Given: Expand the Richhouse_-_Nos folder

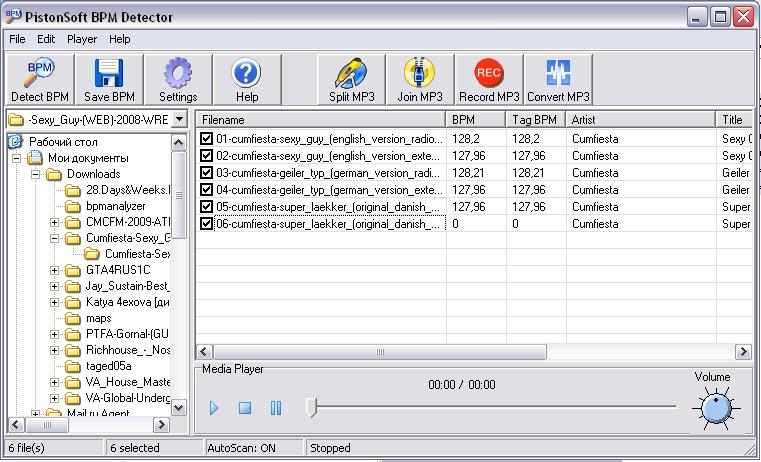Looking at the screenshot, I should click(x=54, y=350).
